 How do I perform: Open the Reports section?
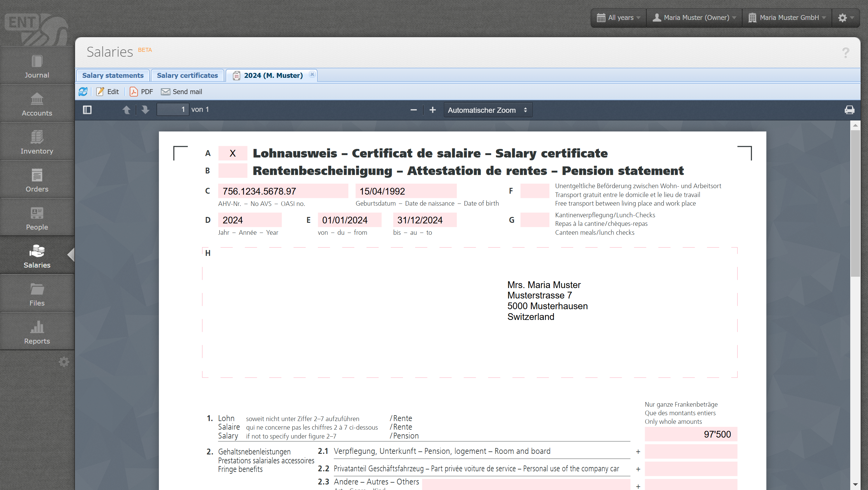37,332
